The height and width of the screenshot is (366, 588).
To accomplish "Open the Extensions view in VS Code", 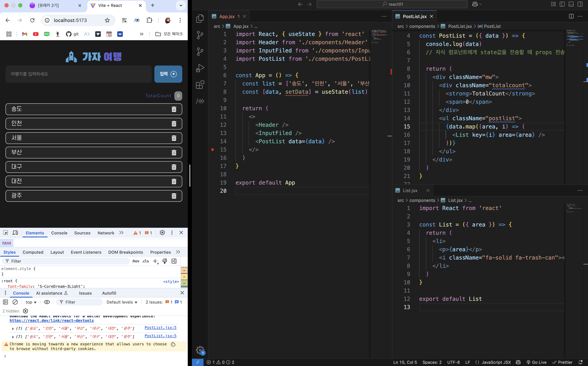I will 200,84.
